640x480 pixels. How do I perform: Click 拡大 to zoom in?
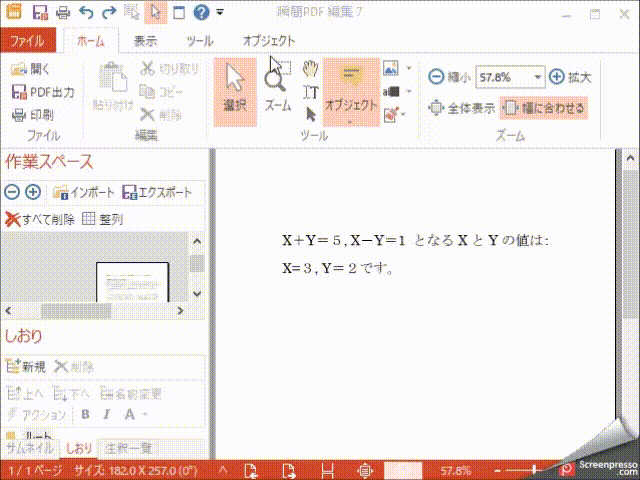[x=570, y=77]
